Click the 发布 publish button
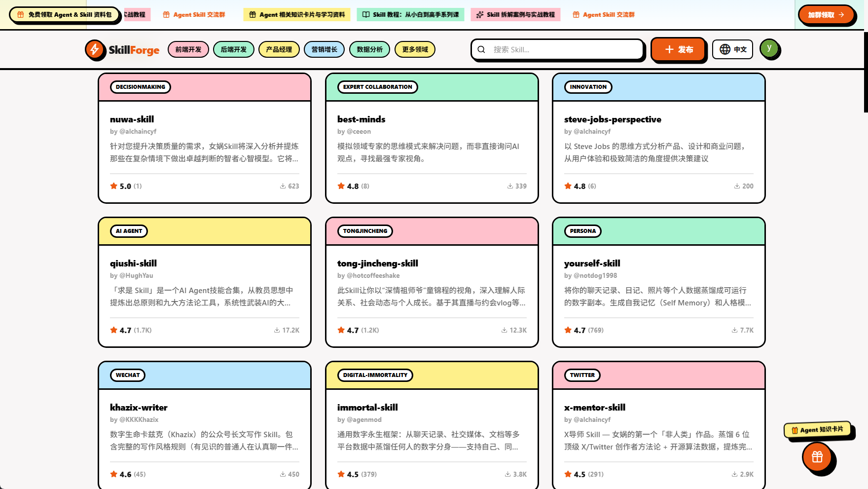 click(678, 49)
